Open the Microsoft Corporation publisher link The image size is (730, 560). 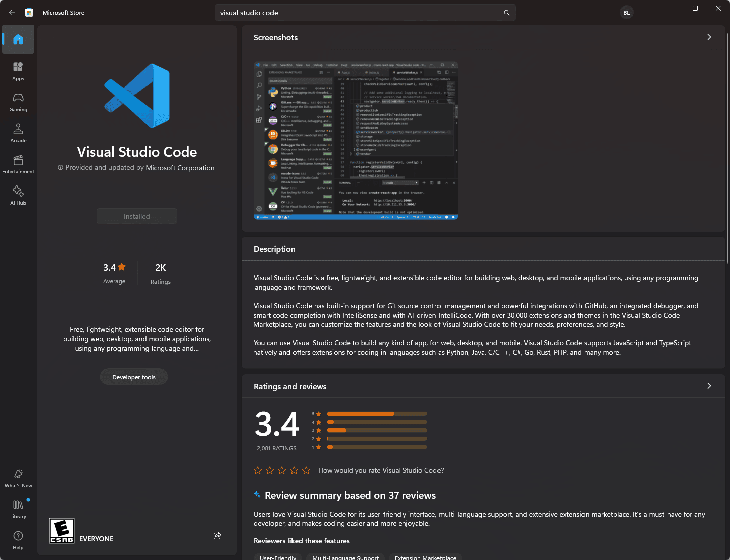point(180,168)
